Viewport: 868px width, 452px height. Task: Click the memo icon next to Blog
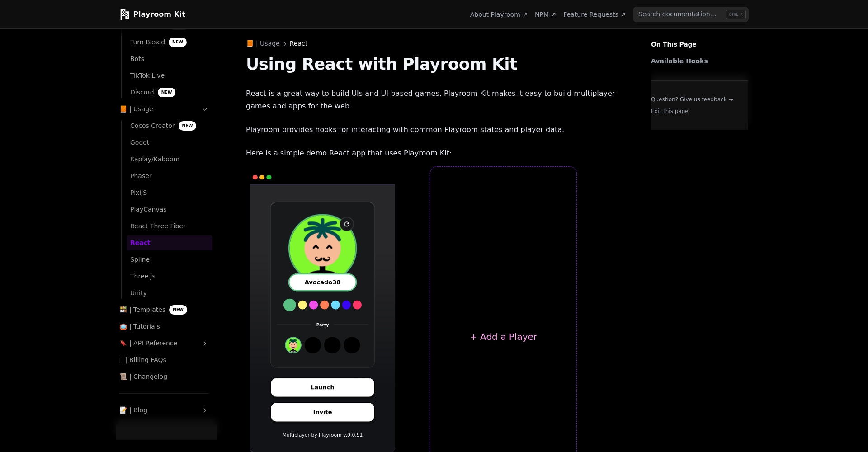pyautogui.click(x=123, y=410)
